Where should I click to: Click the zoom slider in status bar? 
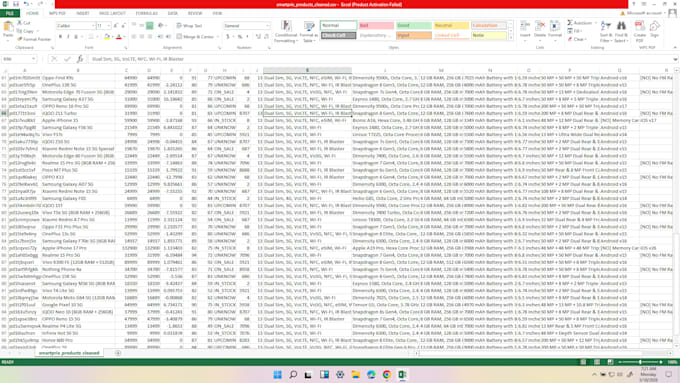(640, 362)
